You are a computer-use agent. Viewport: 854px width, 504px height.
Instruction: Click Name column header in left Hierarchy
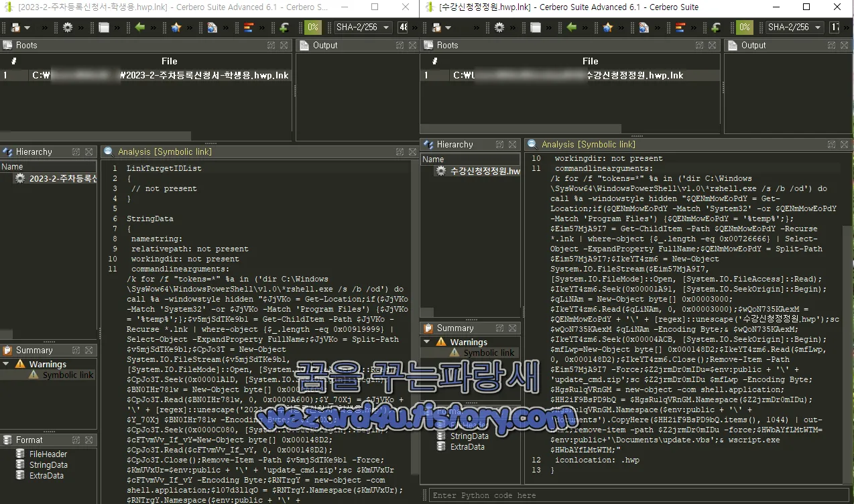pos(48,167)
